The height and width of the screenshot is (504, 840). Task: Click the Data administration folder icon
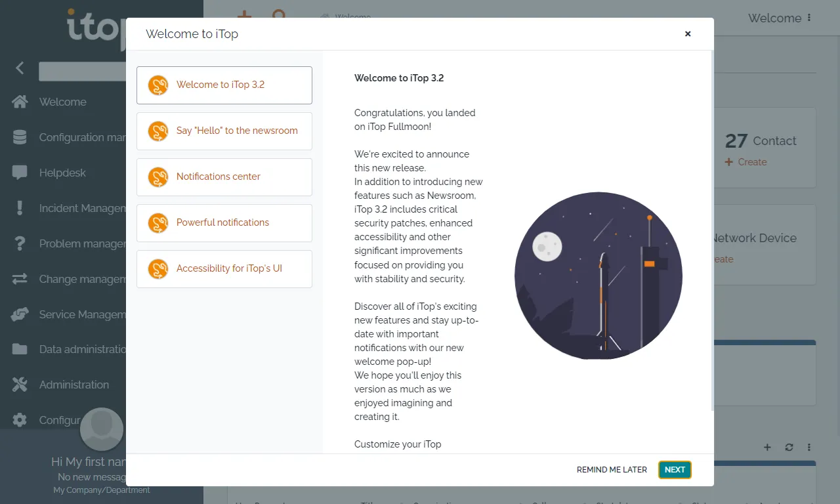point(20,349)
